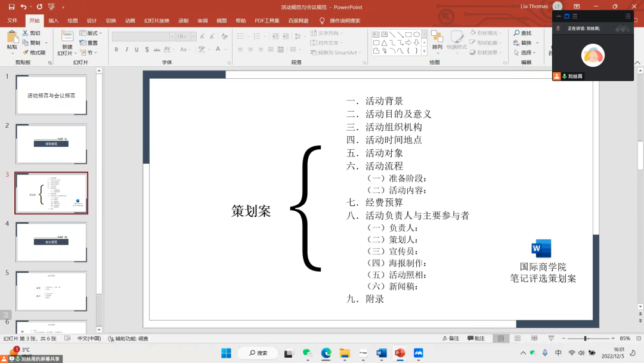This screenshot has width=644, height=363.
Task: Switch to Normal view in status bar
Action: click(x=500, y=339)
